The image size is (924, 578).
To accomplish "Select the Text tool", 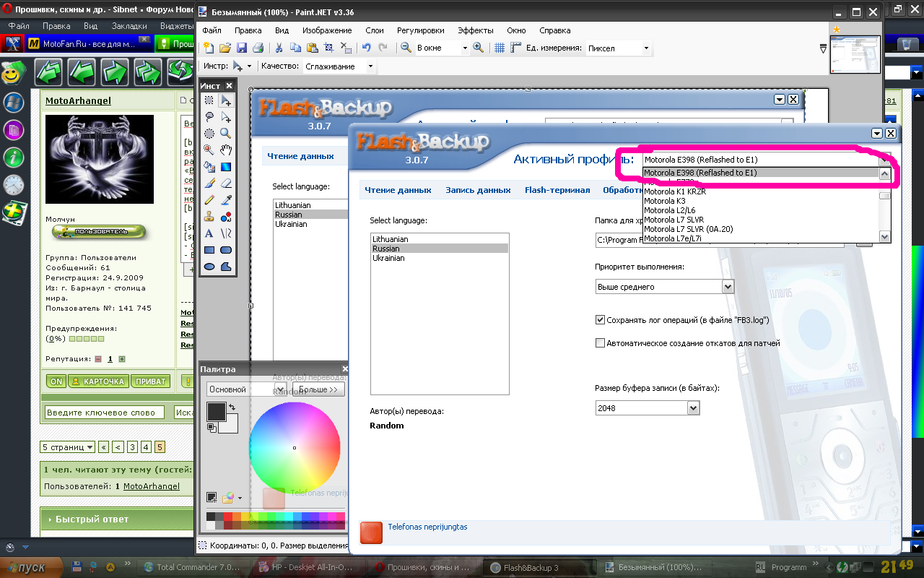I will pyautogui.click(x=209, y=233).
